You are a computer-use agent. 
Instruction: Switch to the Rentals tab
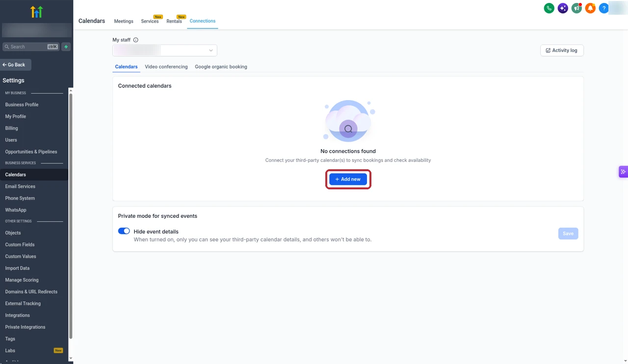click(174, 21)
